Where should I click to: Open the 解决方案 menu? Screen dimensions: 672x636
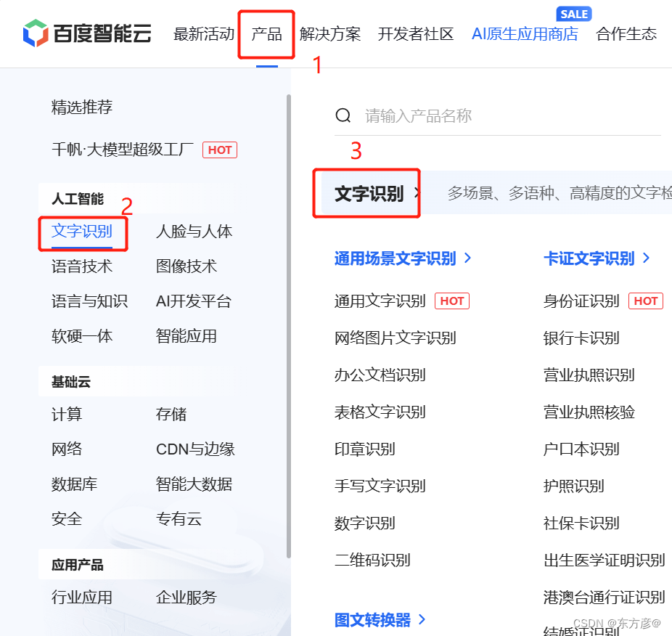tap(330, 33)
